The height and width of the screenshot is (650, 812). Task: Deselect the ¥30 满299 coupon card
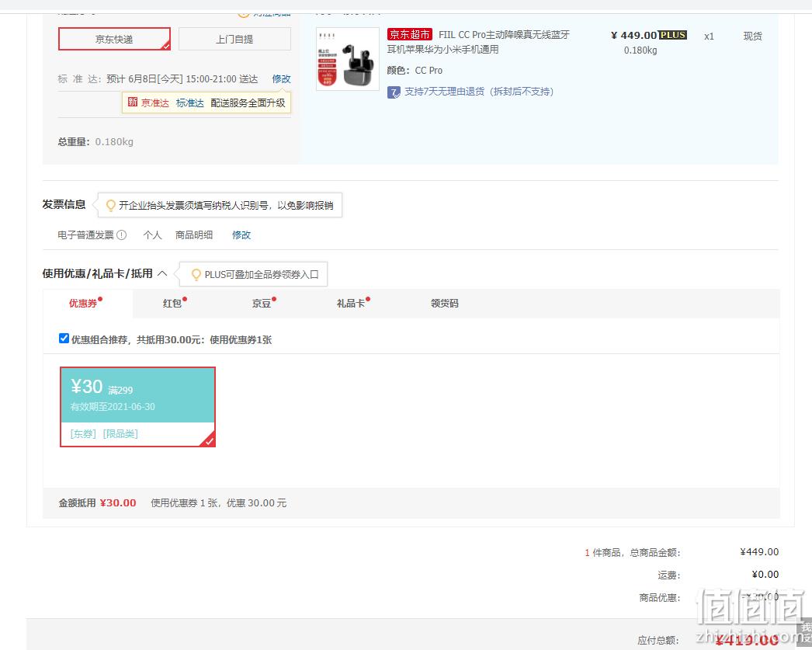click(137, 407)
